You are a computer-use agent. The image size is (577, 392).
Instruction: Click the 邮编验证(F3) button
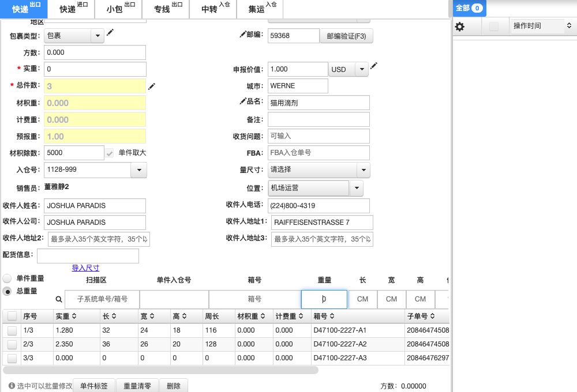pyautogui.click(x=346, y=36)
